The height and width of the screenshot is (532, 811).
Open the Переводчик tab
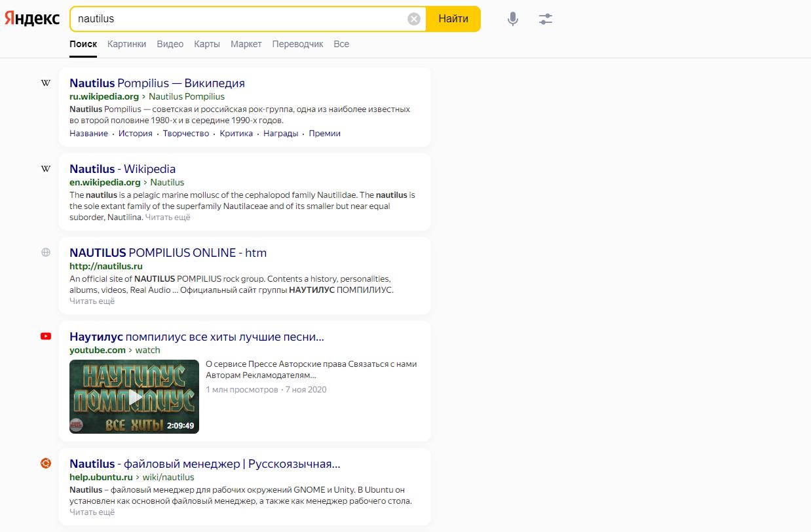pyautogui.click(x=297, y=44)
